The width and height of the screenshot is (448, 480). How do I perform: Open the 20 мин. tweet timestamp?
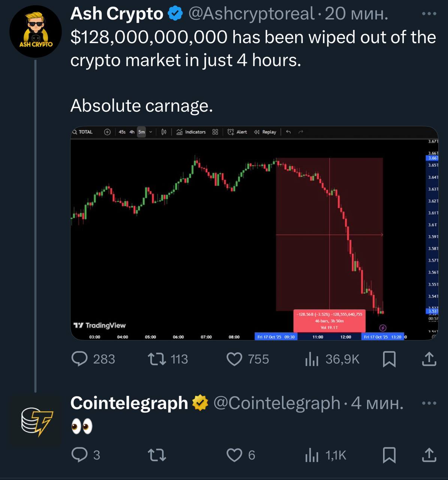(356, 14)
